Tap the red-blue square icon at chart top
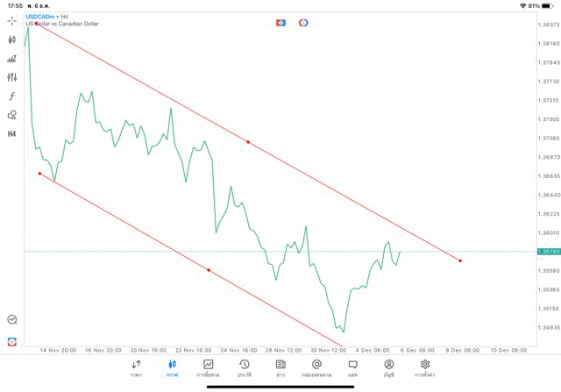 pos(280,23)
